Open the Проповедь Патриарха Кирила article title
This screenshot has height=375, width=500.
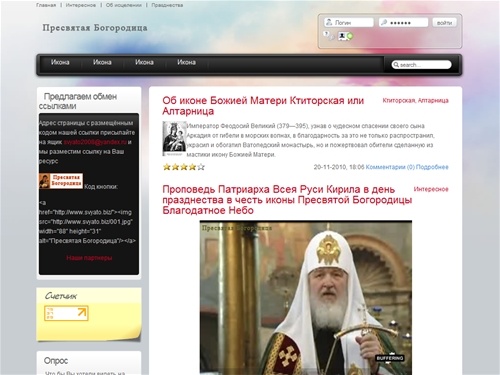287,200
